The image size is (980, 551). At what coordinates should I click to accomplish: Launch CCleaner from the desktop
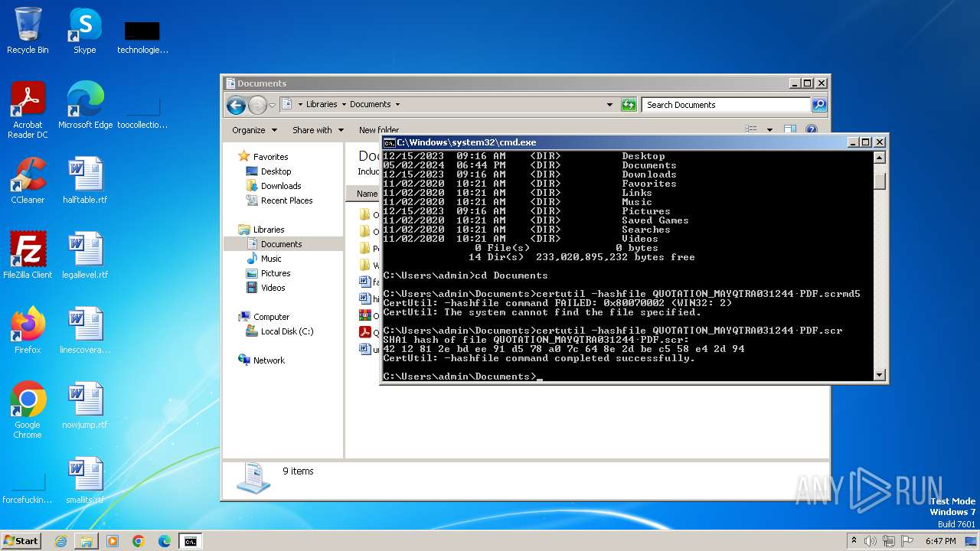[x=28, y=181]
